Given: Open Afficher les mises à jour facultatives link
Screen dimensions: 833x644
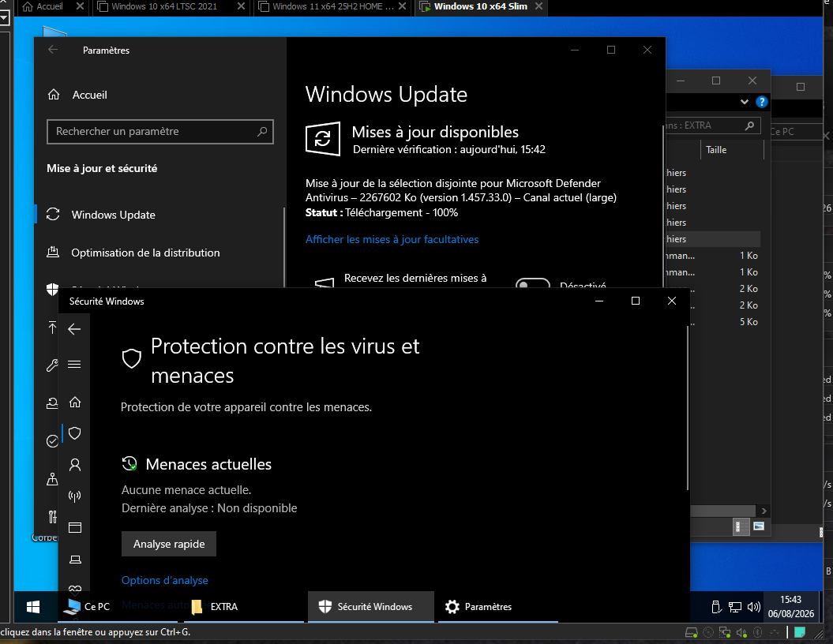Looking at the screenshot, I should coord(392,239).
